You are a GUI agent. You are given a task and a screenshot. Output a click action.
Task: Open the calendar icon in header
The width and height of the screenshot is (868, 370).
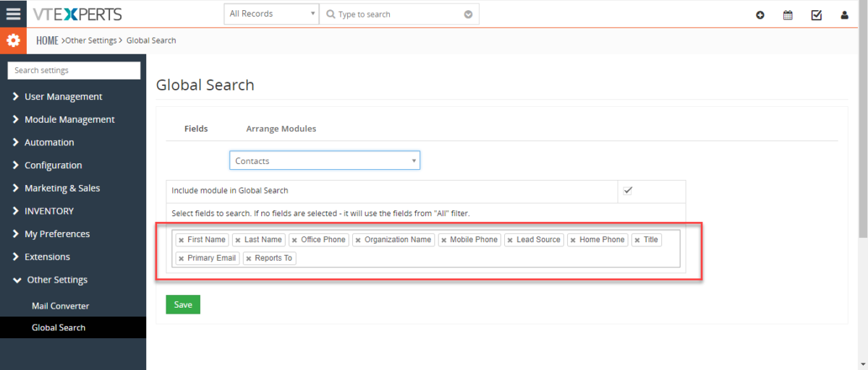coord(788,14)
